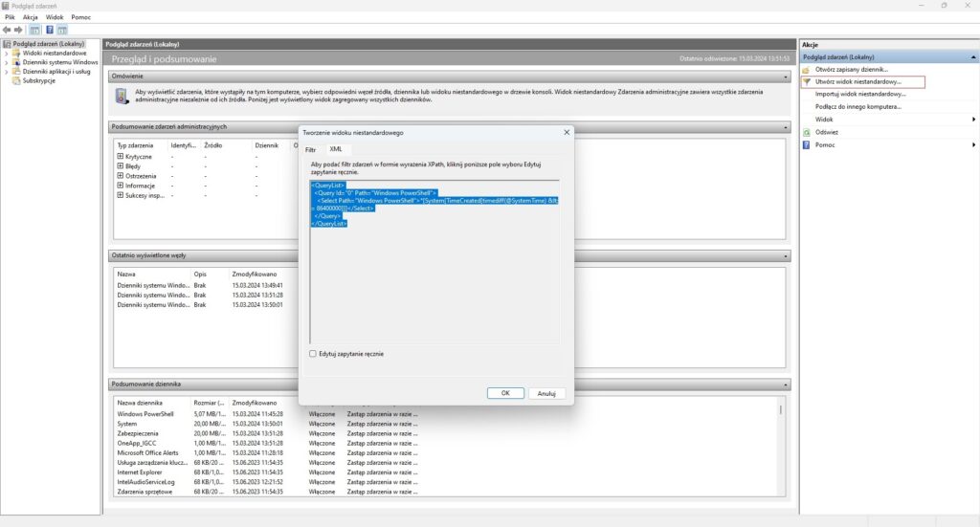Click the Widoki niestandardowe folder icon
Screen dimensions: 980x527
click(17, 53)
